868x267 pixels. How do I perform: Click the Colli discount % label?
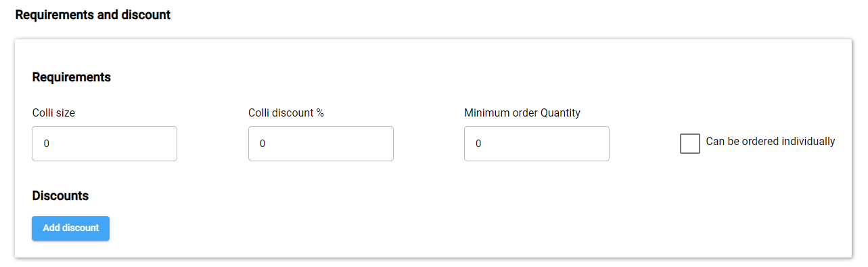pos(286,113)
